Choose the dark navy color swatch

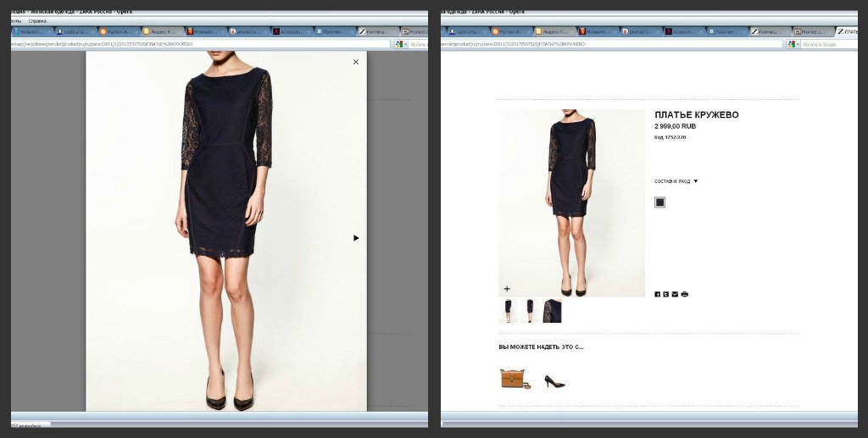pyautogui.click(x=659, y=202)
